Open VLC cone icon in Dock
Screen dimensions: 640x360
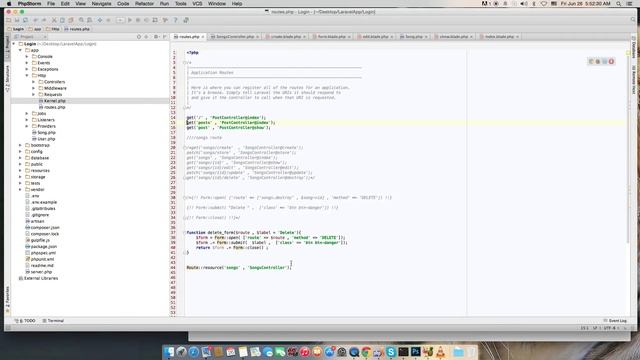pos(440,351)
